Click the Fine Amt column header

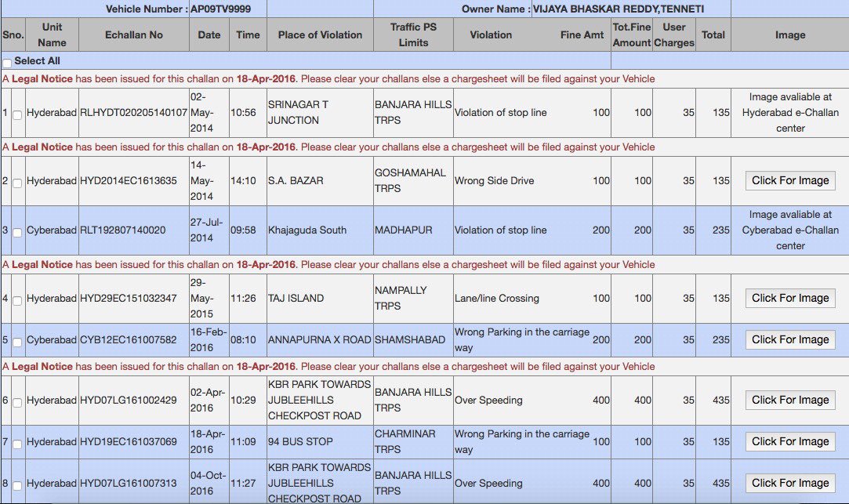(x=582, y=34)
